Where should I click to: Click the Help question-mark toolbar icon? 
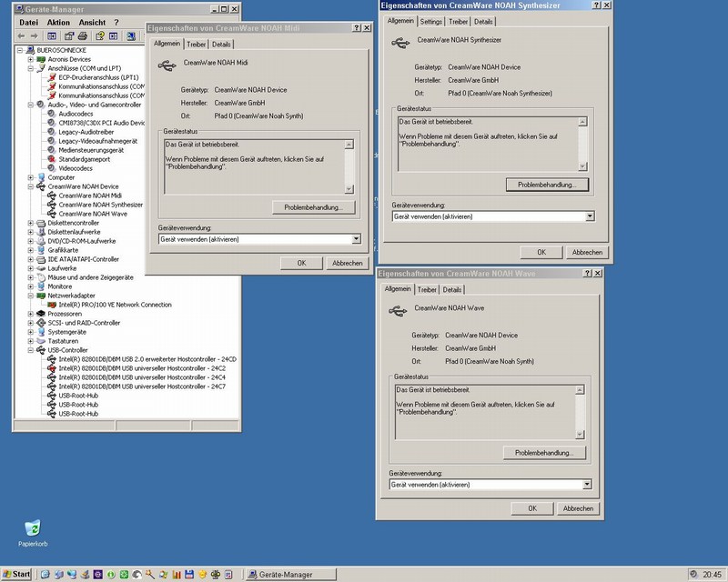(x=100, y=36)
